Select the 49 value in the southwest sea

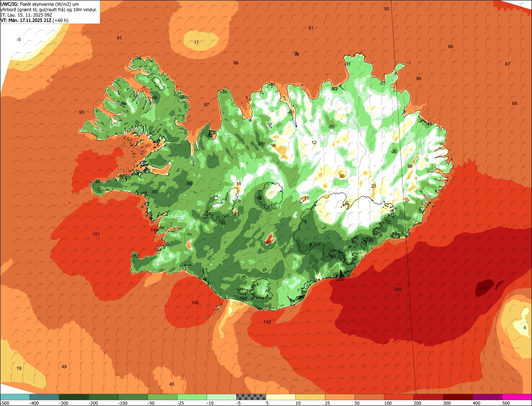64,367
